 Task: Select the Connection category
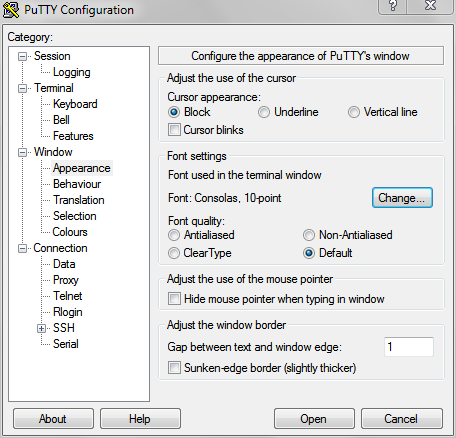[60, 248]
